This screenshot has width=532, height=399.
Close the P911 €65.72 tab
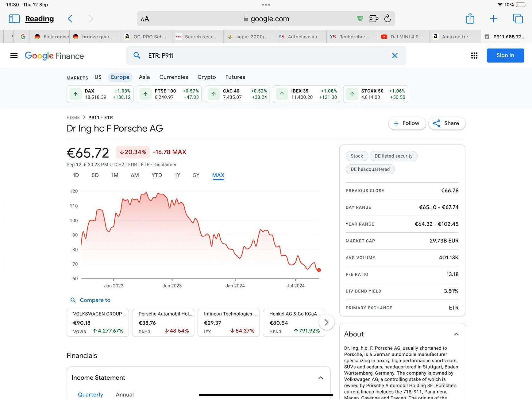[487, 37]
